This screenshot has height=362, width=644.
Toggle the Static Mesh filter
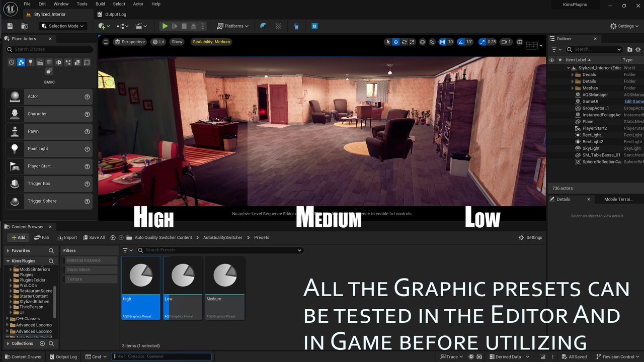pyautogui.click(x=90, y=269)
